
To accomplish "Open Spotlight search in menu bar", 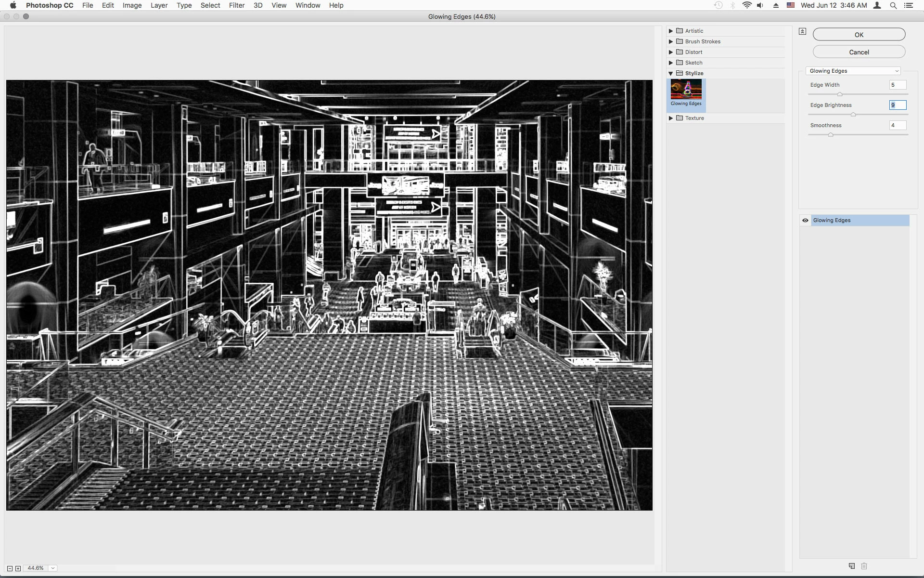I will pos(893,5).
